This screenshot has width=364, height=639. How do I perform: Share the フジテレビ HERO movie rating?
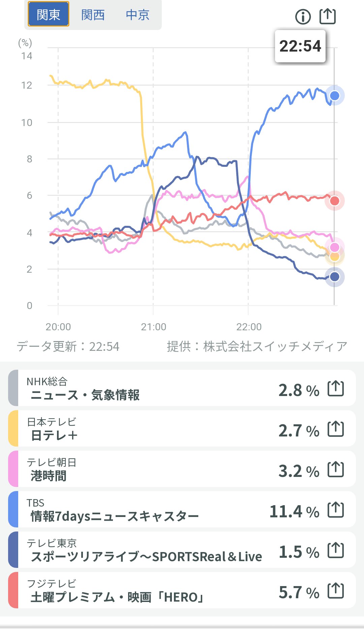tap(336, 590)
